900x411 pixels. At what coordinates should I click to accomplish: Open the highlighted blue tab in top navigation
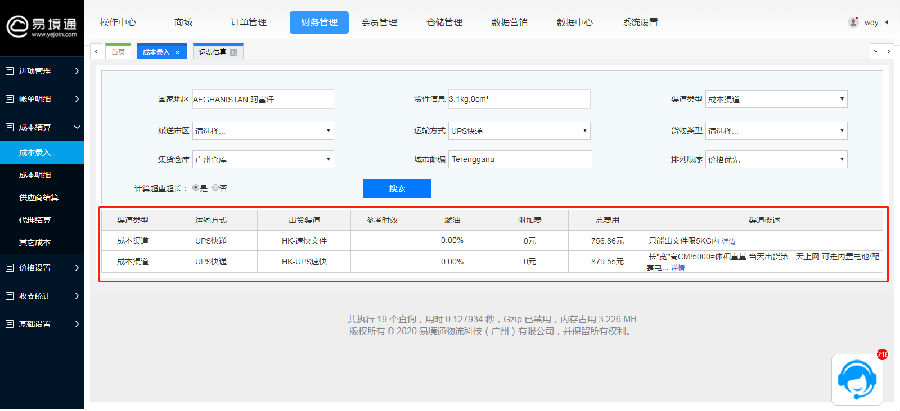click(x=319, y=21)
